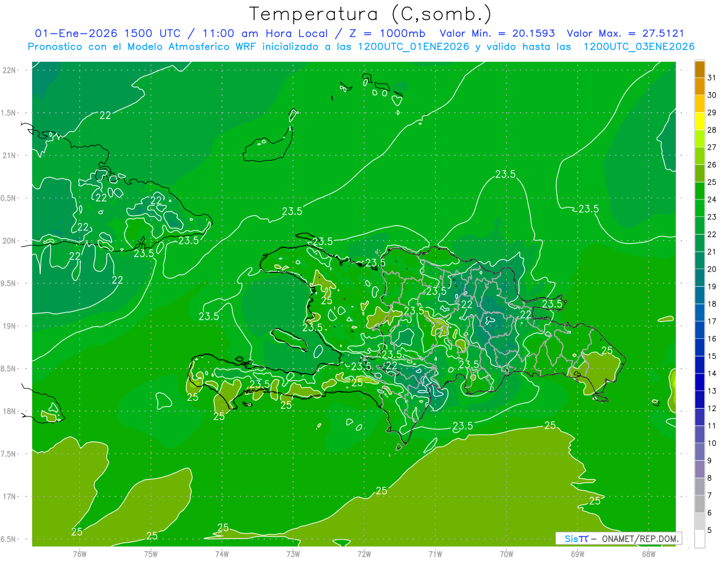Click the 70W longitude label
The image size is (728, 562).
pos(507,554)
